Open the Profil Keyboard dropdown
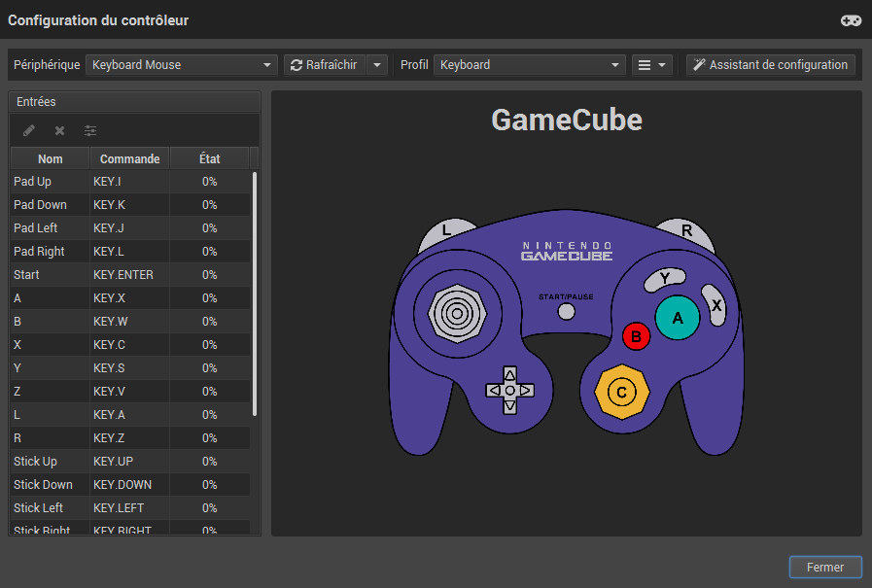Viewport: 872px width, 588px height. click(x=530, y=65)
